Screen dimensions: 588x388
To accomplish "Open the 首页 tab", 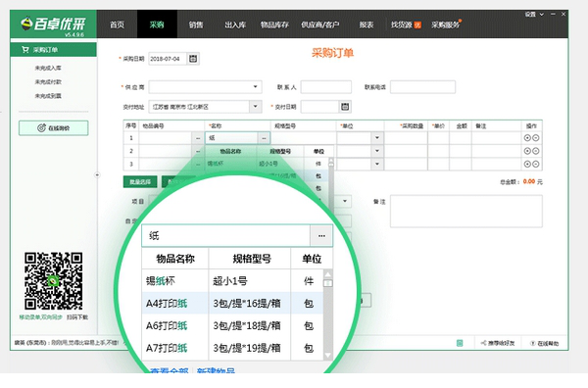I will [117, 24].
